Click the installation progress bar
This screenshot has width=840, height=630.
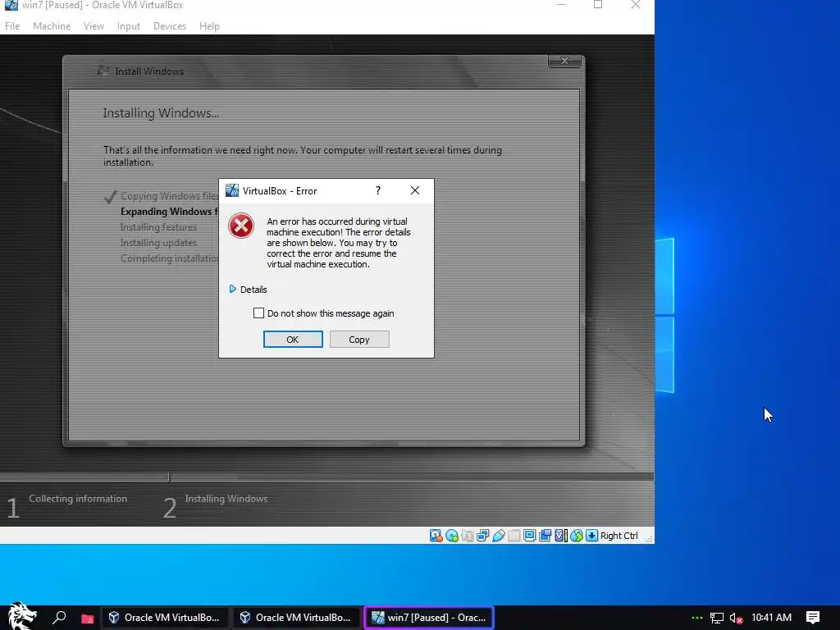(326, 477)
